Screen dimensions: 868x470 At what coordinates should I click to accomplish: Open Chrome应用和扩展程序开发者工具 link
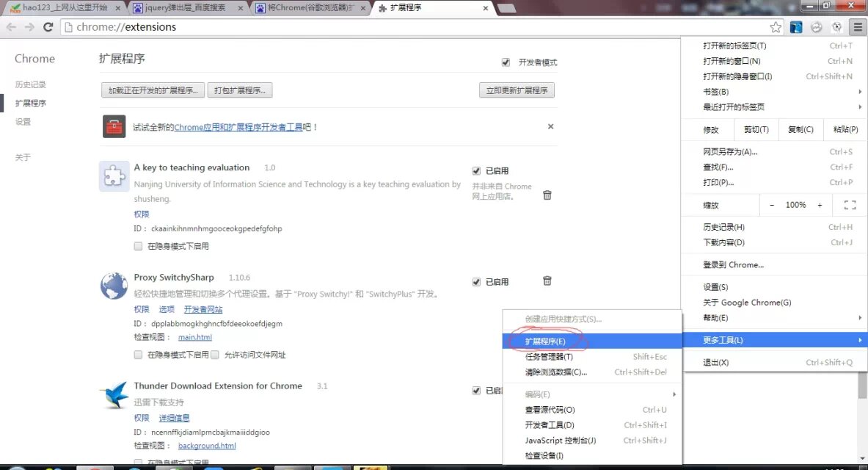(x=238, y=127)
